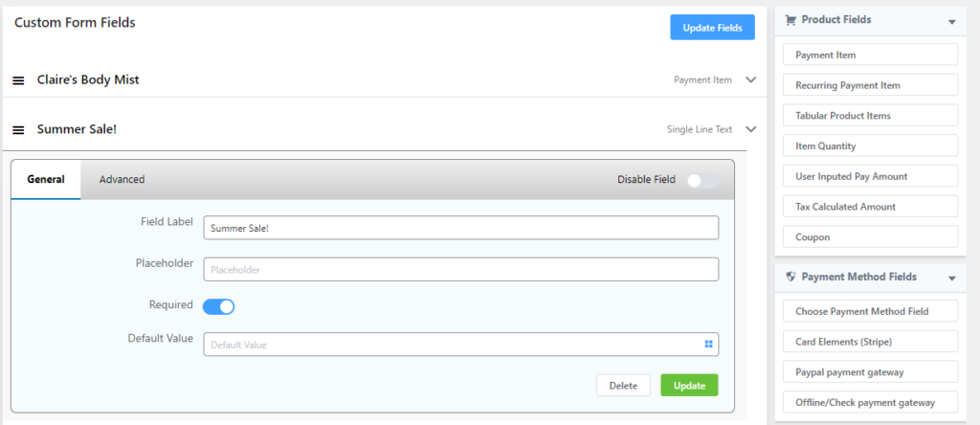The width and height of the screenshot is (980, 425).
Task: Select the General tab
Action: 46,179
